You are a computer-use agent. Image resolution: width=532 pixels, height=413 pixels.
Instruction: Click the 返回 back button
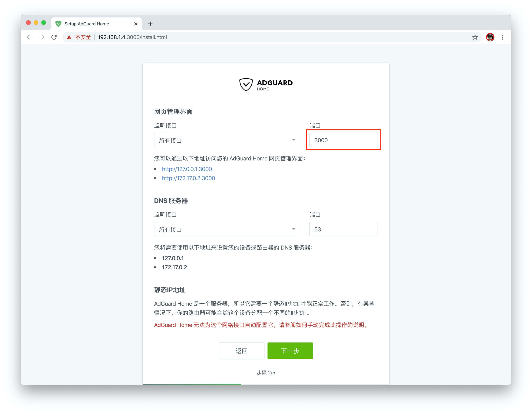241,351
